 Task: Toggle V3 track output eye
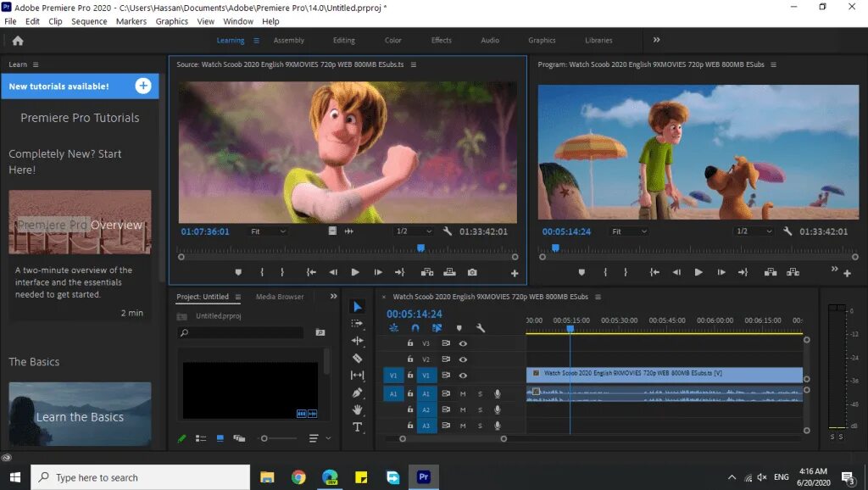(463, 343)
